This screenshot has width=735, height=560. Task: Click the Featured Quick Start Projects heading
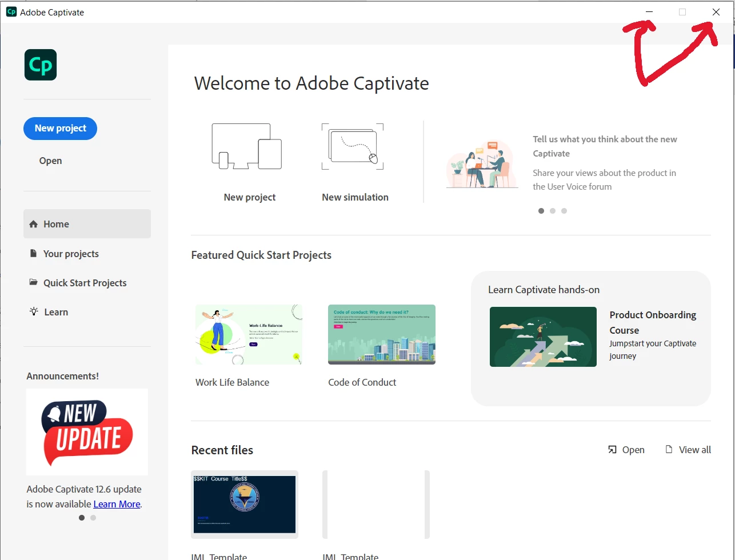(x=261, y=255)
